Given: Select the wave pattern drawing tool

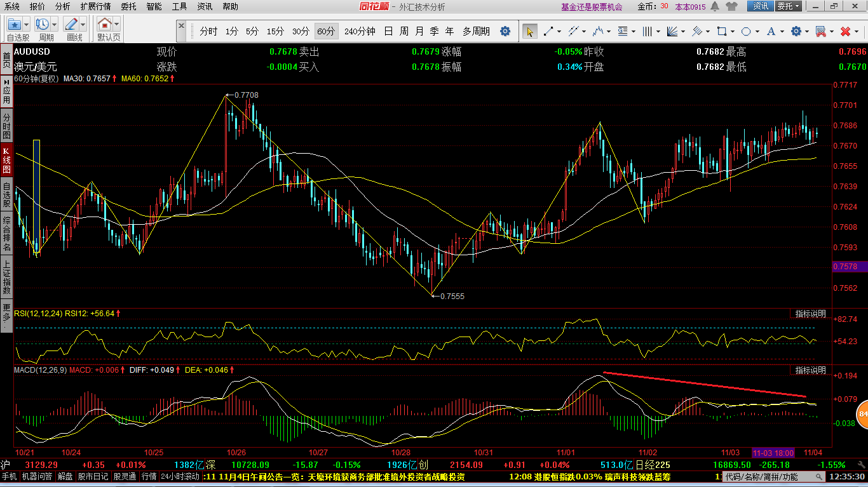Looking at the screenshot, I should 598,31.
